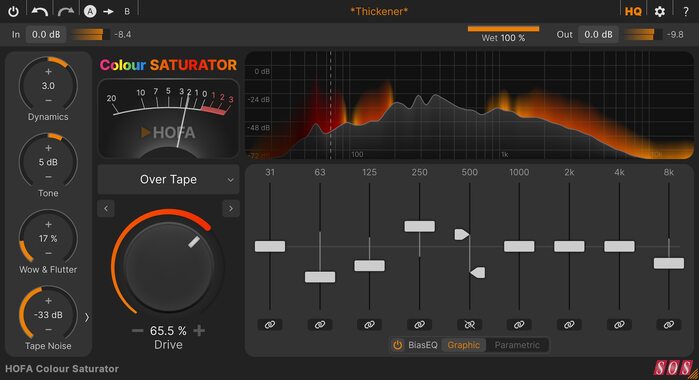
Task: Toggle link icon under 4k band
Action: point(619,325)
